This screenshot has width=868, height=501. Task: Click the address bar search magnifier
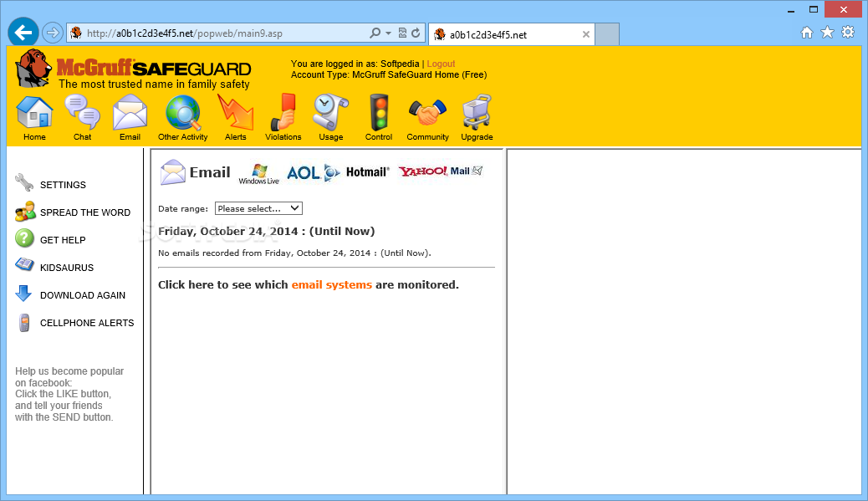[x=375, y=33]
